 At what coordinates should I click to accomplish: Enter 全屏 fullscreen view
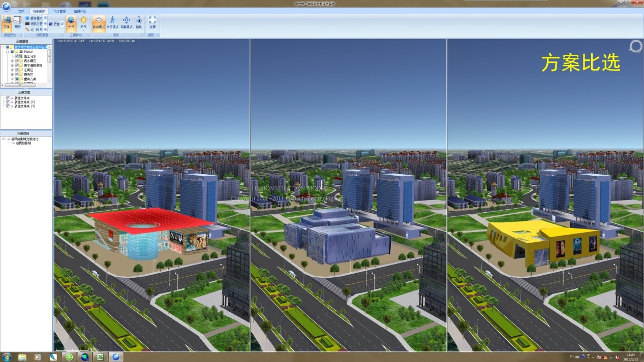click(x=152, y=22)
